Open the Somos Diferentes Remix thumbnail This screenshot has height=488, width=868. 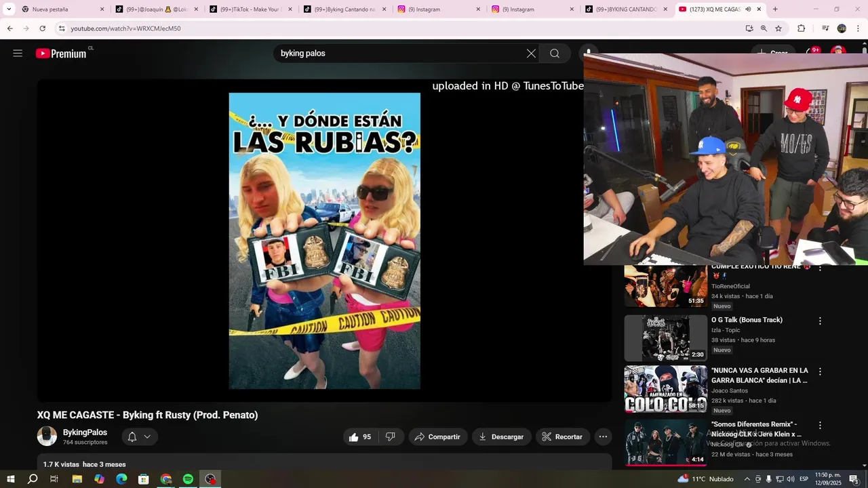click(666, 443)
